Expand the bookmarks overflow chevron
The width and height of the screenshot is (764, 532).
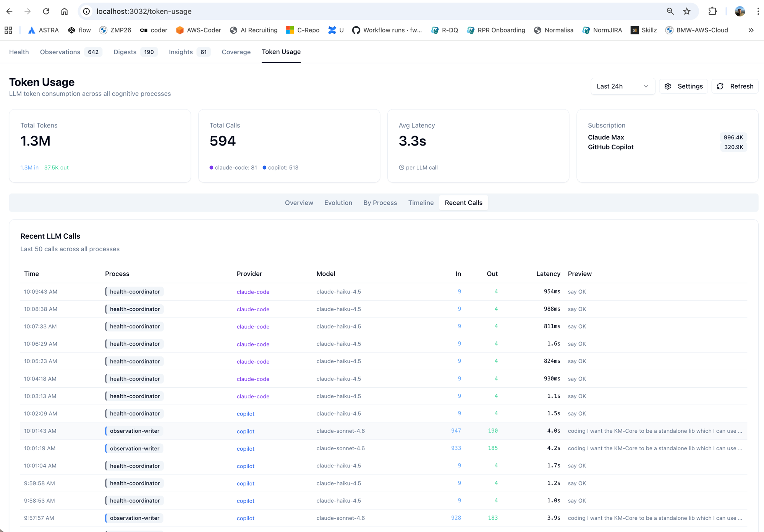pos(751,30)
